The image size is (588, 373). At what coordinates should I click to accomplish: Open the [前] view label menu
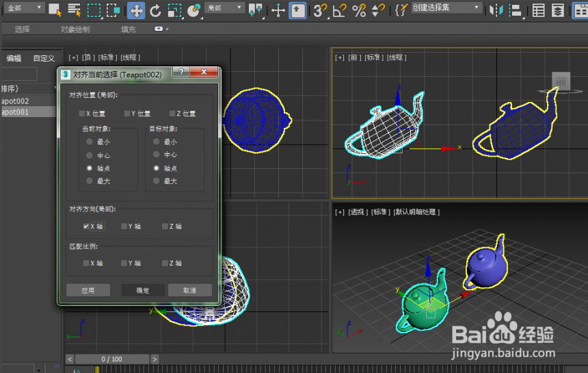coord(353,57)
